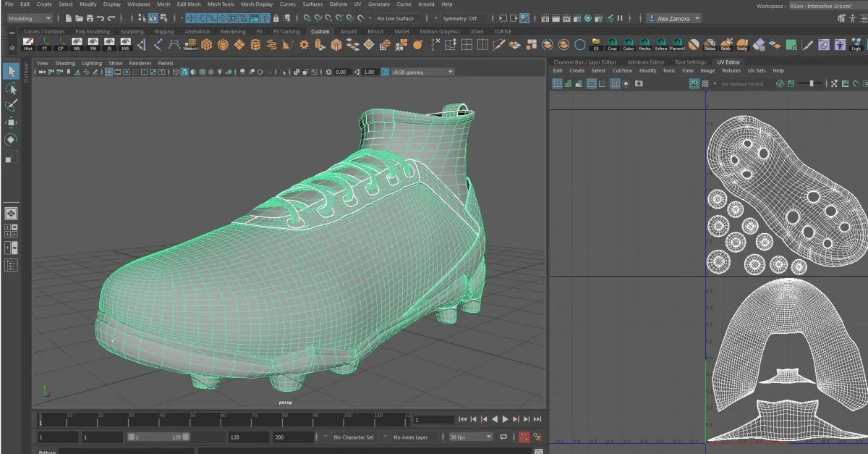Open the Cut/Sew menu in UV Editor
The image size is (868, 454).
[x=622, y=71]
